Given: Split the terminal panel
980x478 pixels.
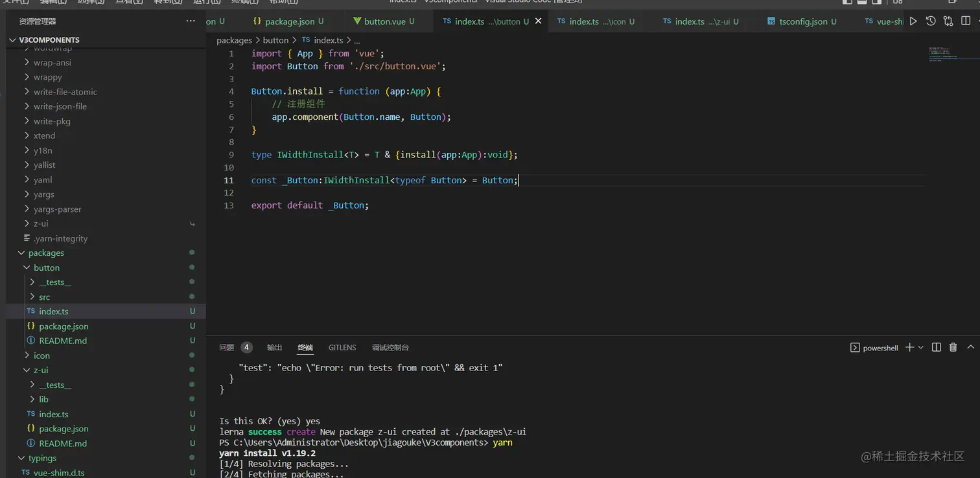Looking at the screenshot, I should tap(936, 347).
